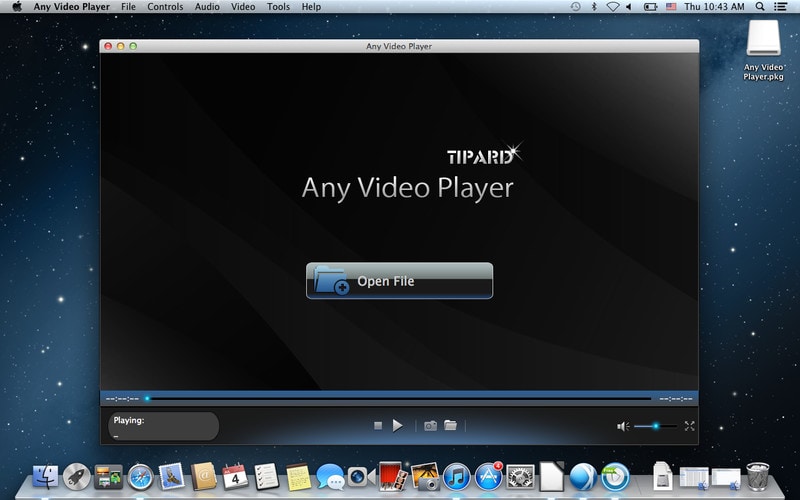Open Spotlight search in the menu bar
The height and width of the screenshot is (500, 800).
point(760,7)
